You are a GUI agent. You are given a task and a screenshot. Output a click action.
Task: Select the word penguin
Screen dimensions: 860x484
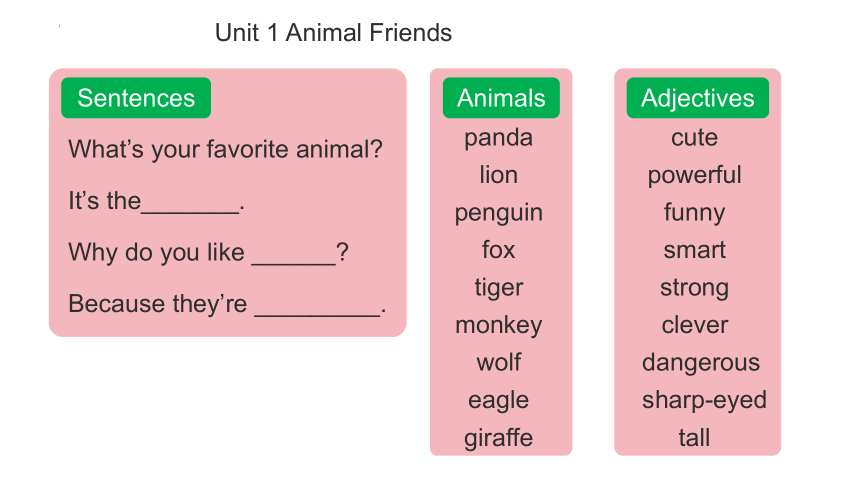click(499, 213)
